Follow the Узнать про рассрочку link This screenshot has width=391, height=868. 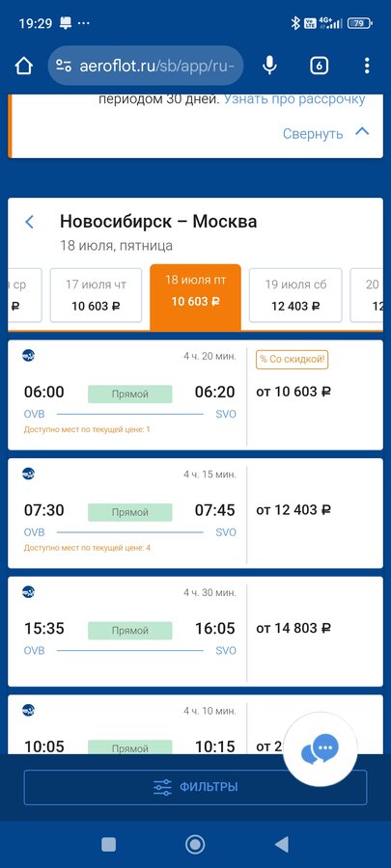294,99
